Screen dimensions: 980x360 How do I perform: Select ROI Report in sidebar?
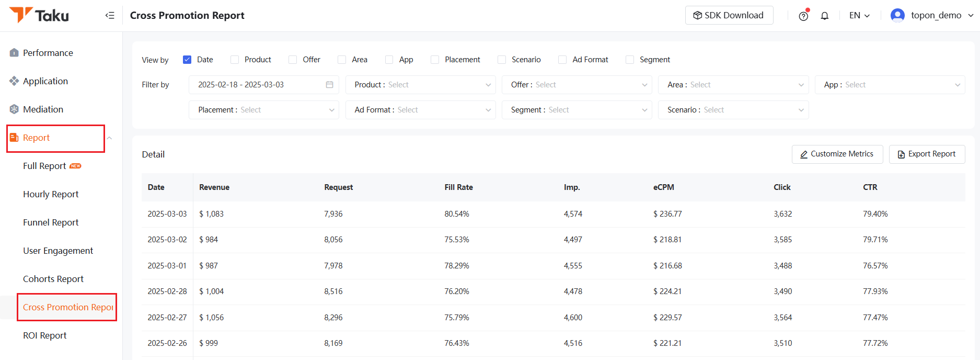[45, 335]
